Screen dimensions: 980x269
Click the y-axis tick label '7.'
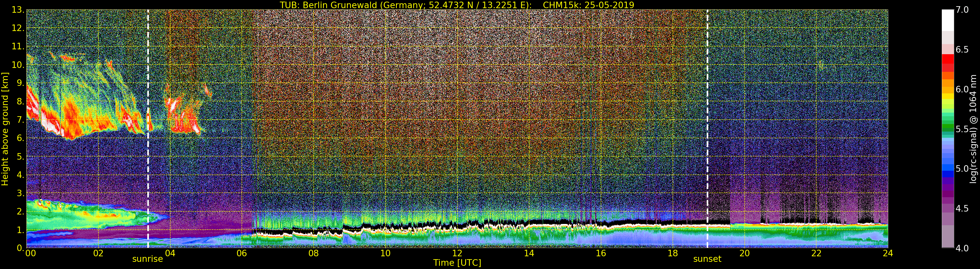[x=21, y=120]
